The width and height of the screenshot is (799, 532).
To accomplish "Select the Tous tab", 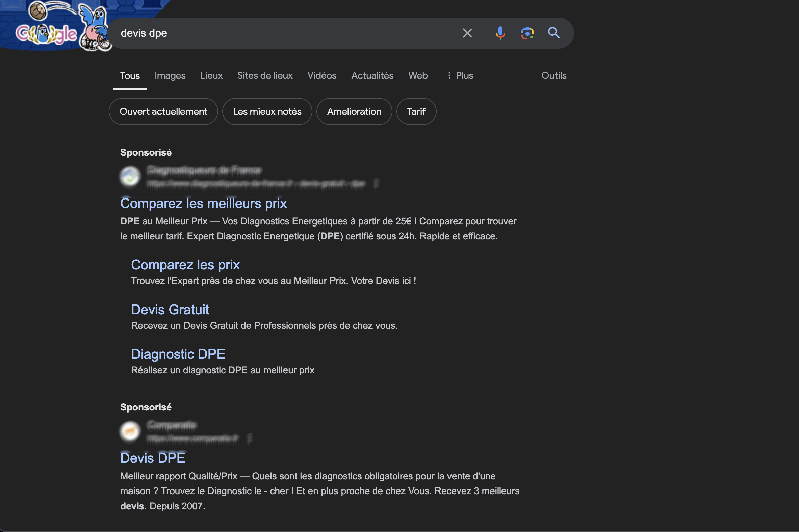I will tap(130, 75).
